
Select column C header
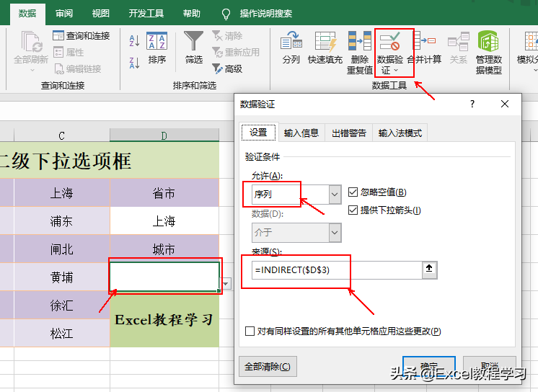[x=62, y=135]
